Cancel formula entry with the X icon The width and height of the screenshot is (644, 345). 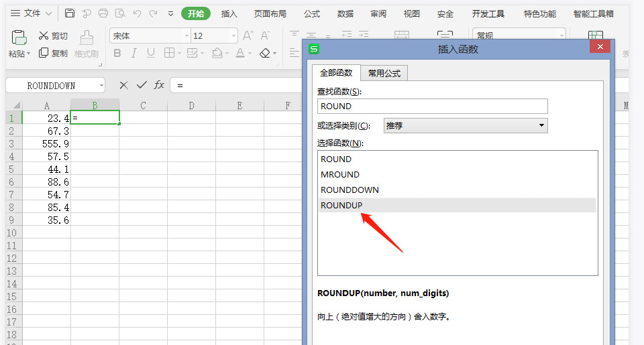(123, 85)
